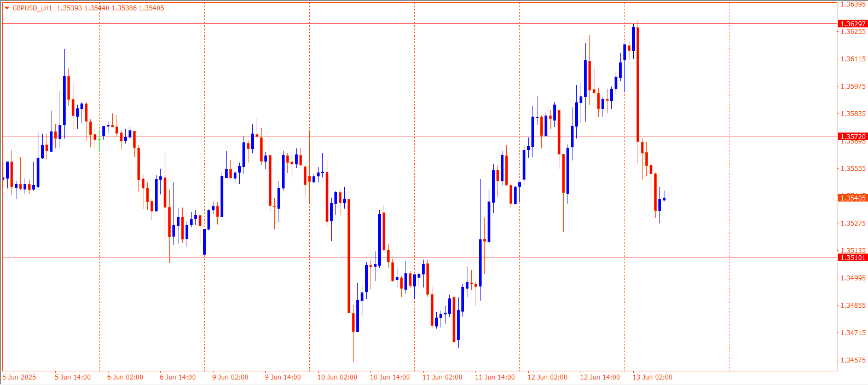Select the 1.35720 horizontal line price tag

[852, 136]
